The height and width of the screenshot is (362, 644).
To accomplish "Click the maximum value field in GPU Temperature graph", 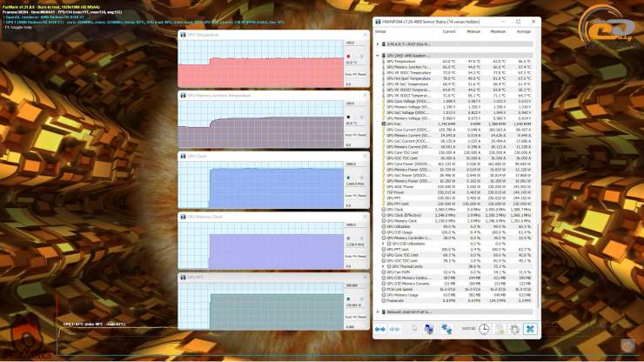I will click(355, 43).
